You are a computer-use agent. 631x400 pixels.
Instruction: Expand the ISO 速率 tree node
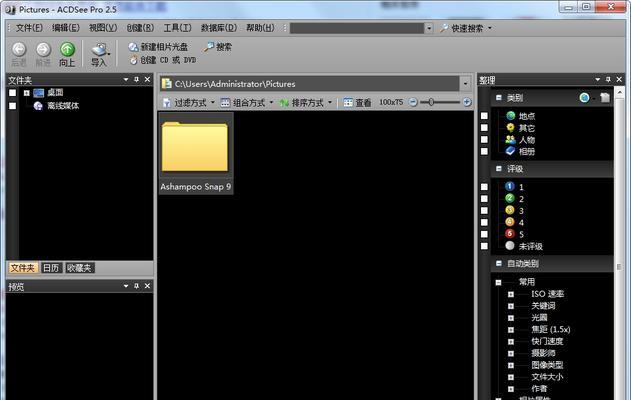511,294
